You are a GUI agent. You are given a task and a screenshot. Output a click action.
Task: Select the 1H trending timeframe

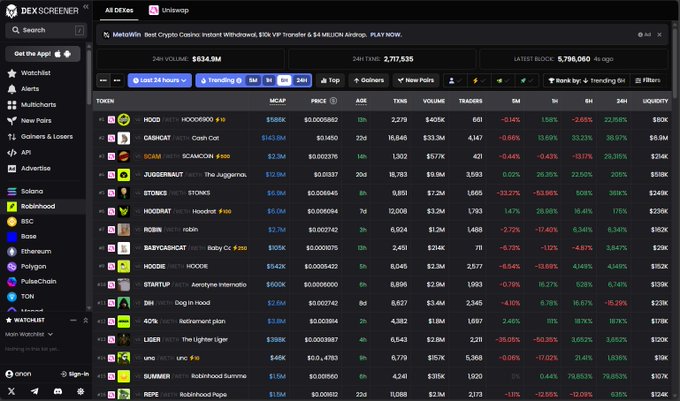[x=269, y=80]
